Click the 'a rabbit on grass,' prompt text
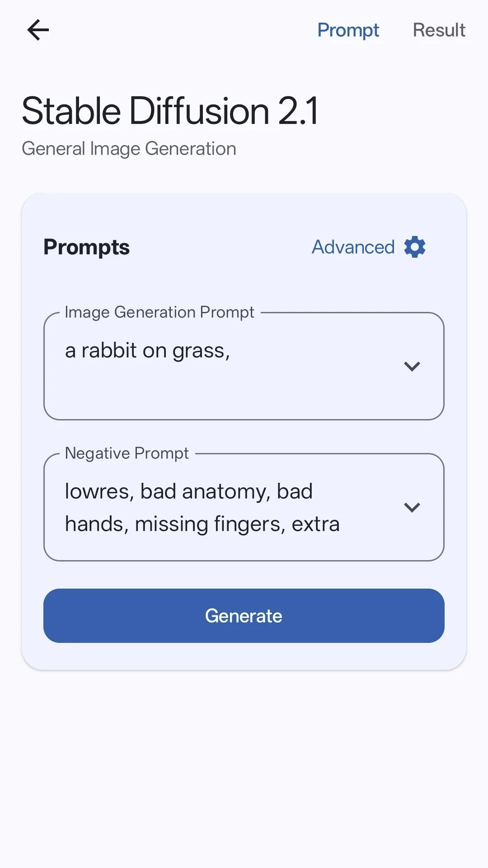488x868 pixels. click(147, 351)
